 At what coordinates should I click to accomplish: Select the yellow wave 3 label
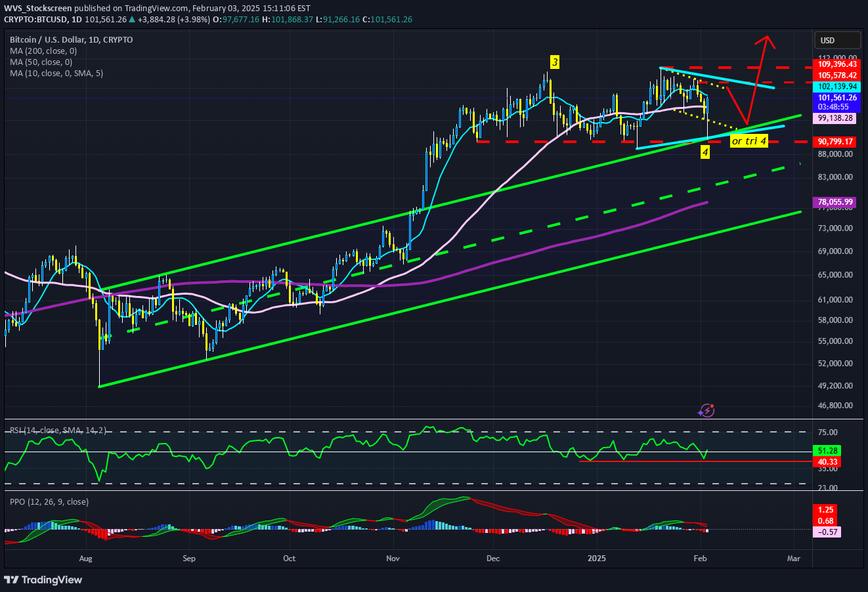pos(555,62)
